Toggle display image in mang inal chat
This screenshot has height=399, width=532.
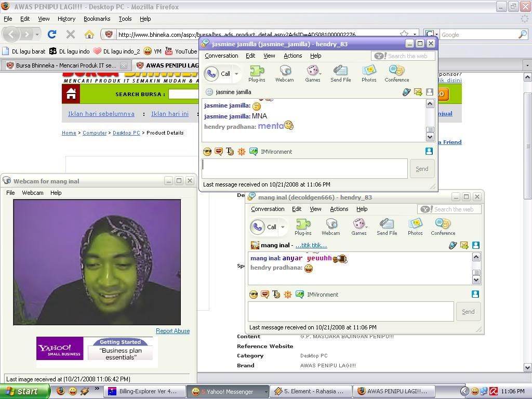point(475,294)
